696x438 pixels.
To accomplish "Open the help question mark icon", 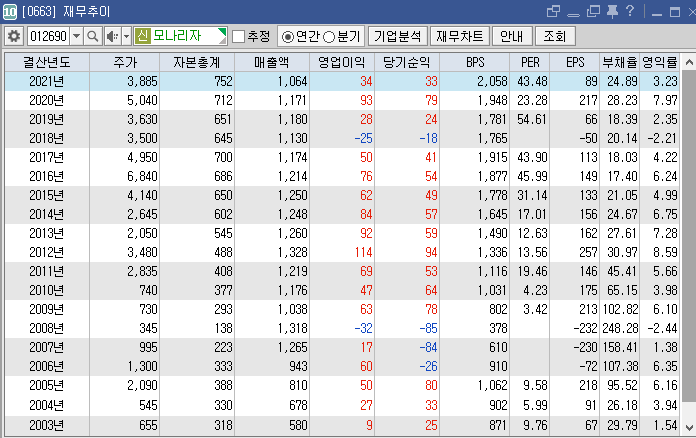I will (x=630, y=11).
